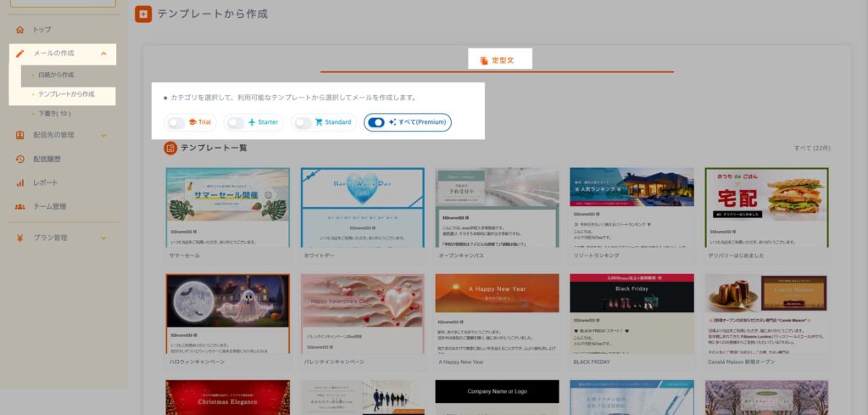
Task: Disable the すべて(Premium) toggle
Action: pos(376,122)
